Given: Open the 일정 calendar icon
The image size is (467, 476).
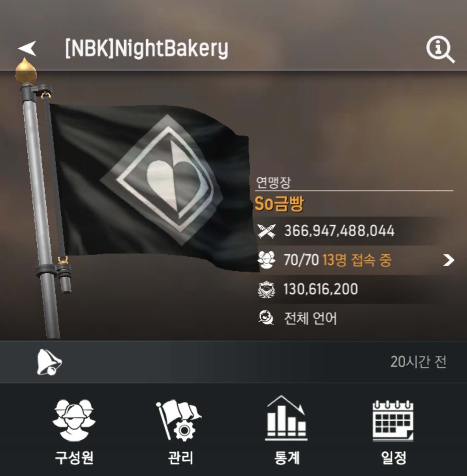Looking at the screenshot, I should coord(393,421).
